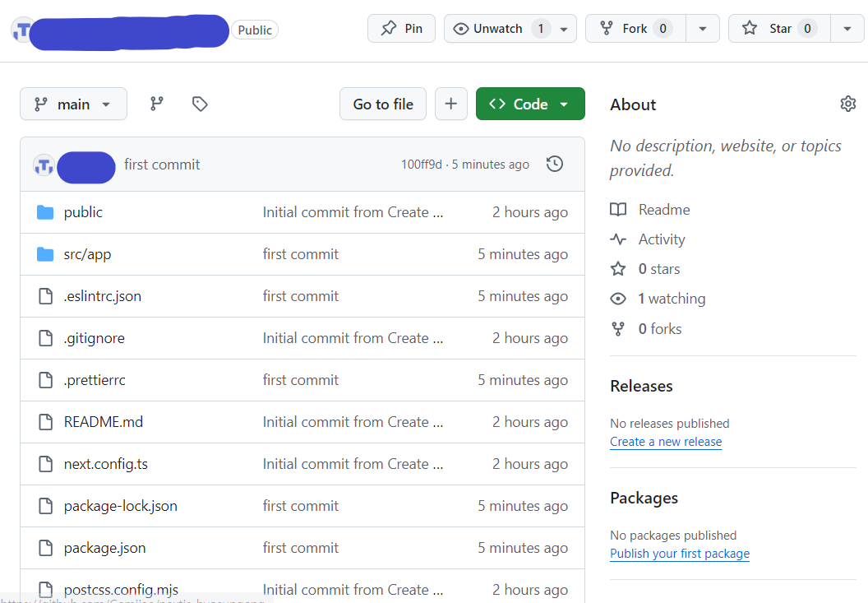The image size is (868, 603).
Task: Open the green Code dropdown
Action: 530,104
